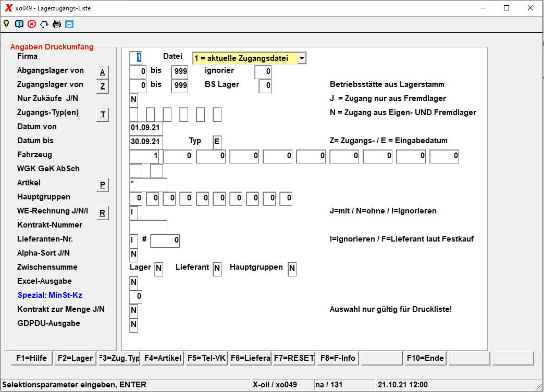Click the Fahrzeug field containing 1

(x=144, y=156)
